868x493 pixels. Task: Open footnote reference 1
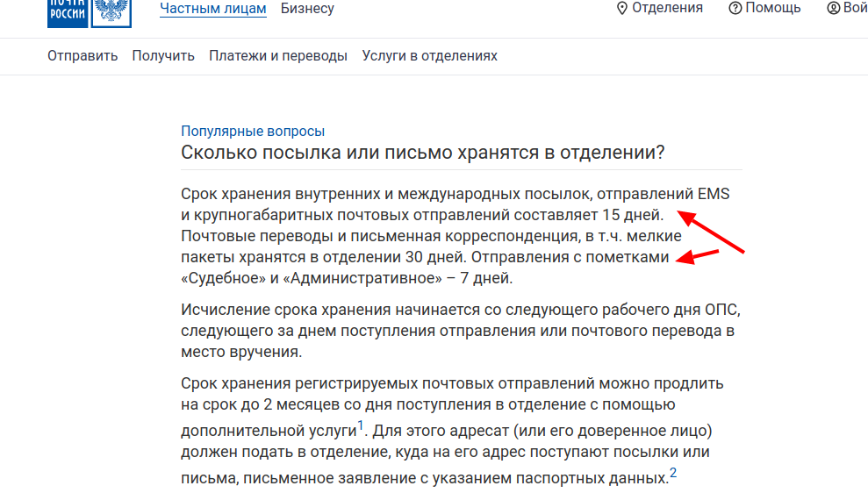tap(361, 425)
